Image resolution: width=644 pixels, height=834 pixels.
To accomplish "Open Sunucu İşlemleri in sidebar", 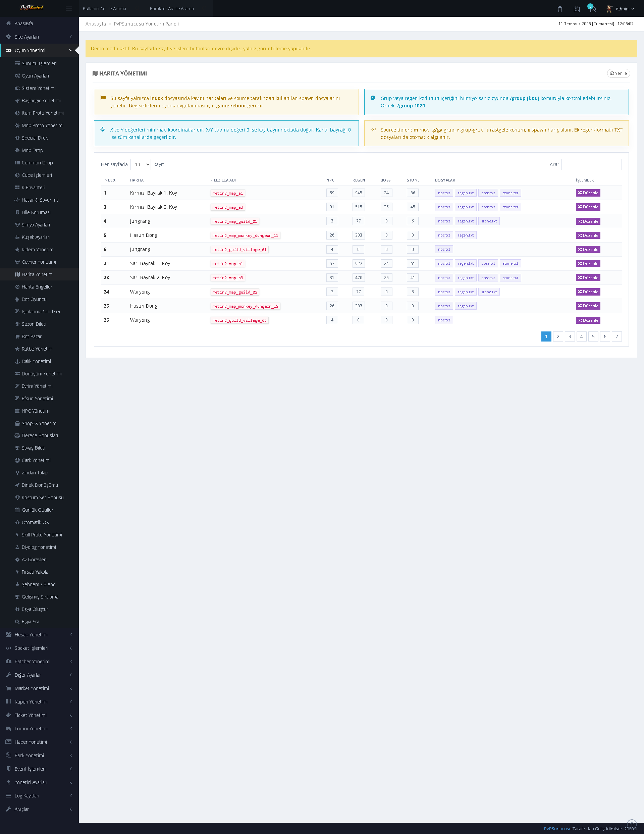I will pos(39,63).
